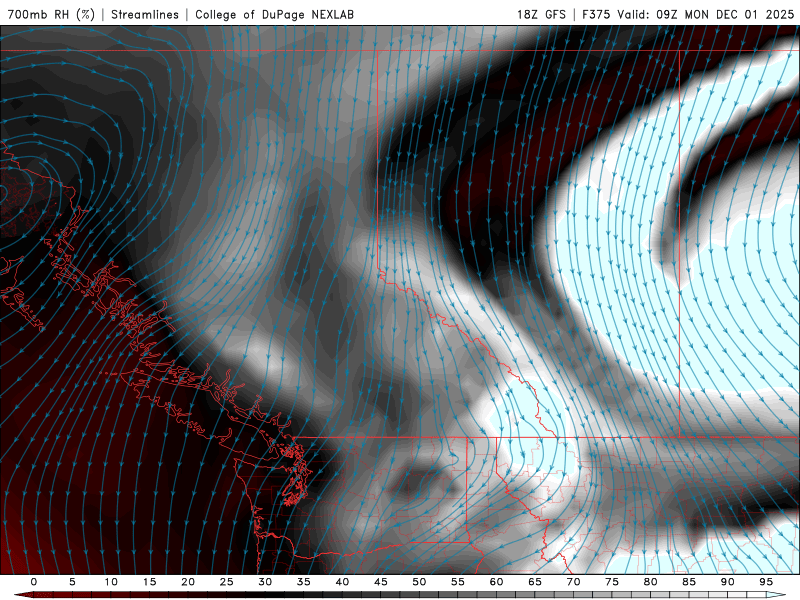Click the 80 value on color scale
The height and width of the screenshot is (600, 800).
tap(650, 582)
